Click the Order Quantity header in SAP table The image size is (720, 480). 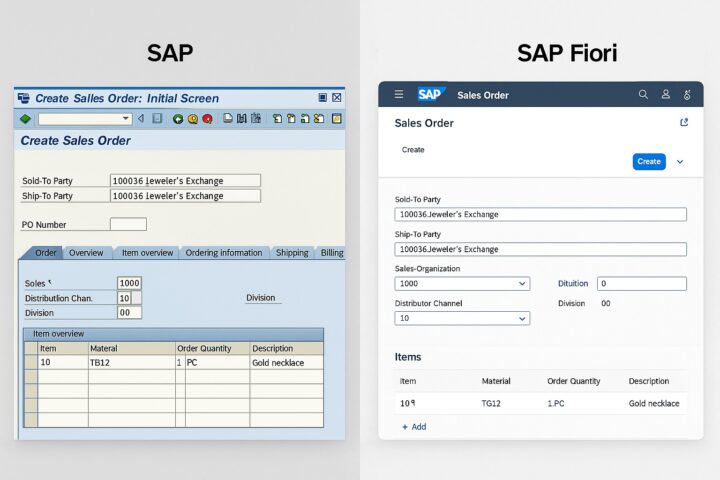(213, 348)
